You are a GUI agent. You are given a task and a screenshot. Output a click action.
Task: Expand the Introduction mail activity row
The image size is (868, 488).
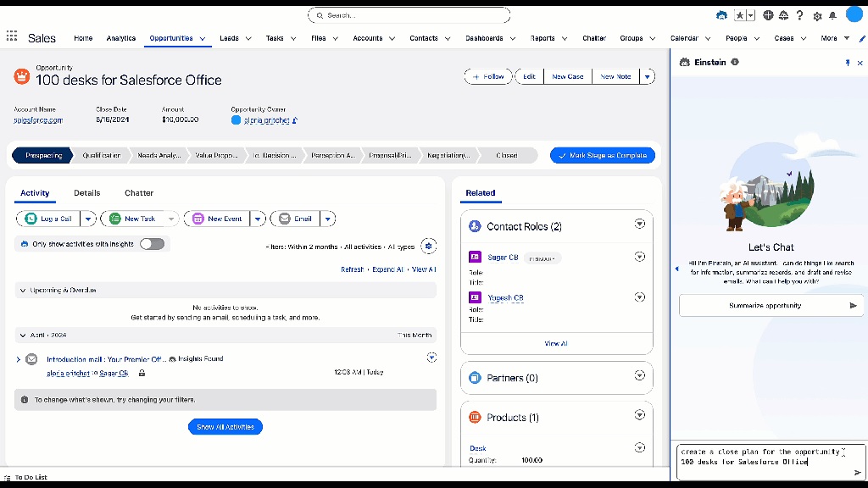19,359
